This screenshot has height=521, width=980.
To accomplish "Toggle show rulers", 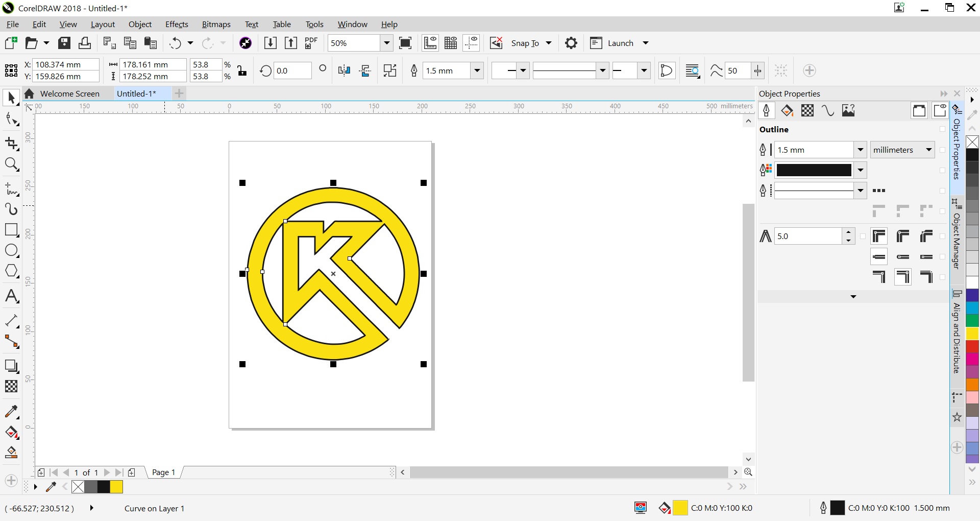I will [430, 43].
